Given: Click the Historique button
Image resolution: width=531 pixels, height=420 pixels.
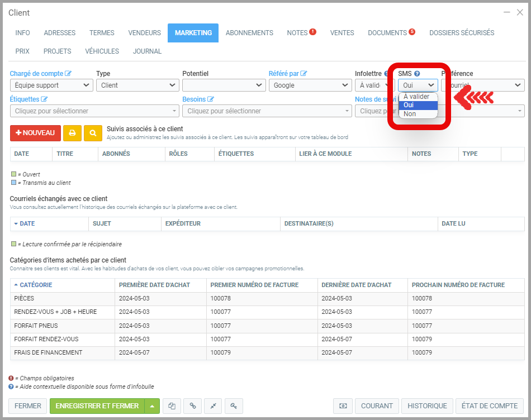Looking at the screenshot, I should tap(427, 406).
